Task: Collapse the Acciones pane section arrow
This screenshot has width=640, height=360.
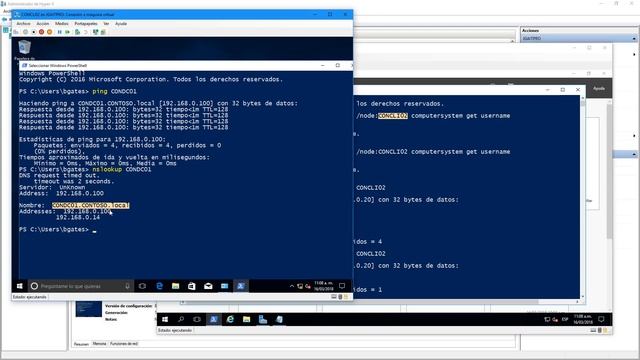Action: [634, 38]
